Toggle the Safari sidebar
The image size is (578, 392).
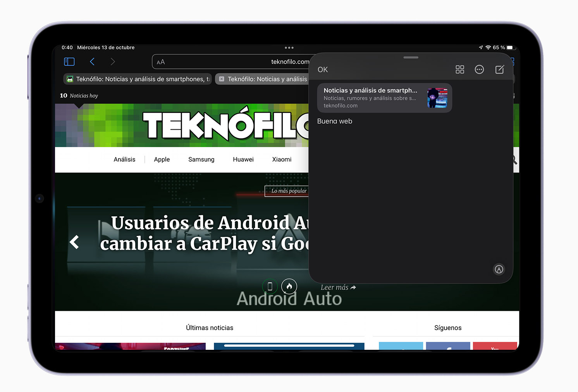pos(69,62)
